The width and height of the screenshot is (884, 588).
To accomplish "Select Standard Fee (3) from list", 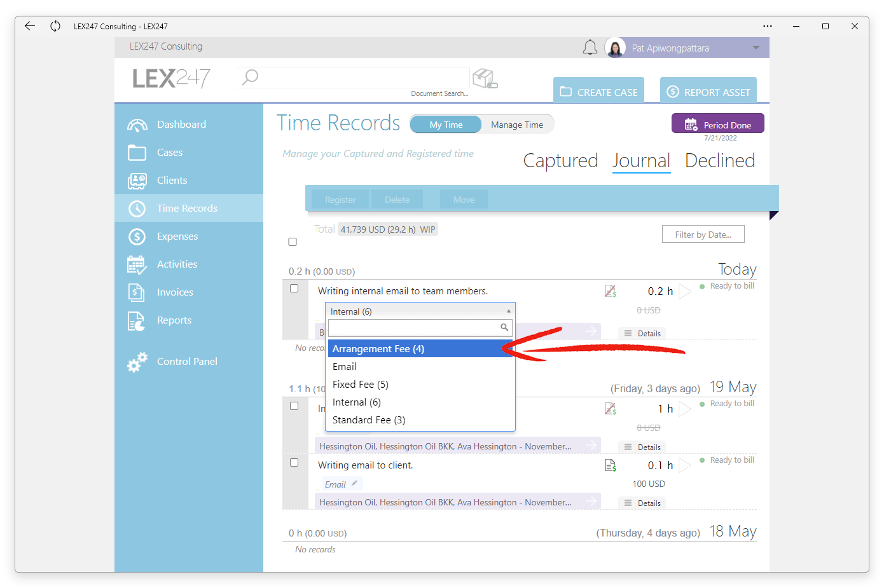I will [x=420, y=420].
